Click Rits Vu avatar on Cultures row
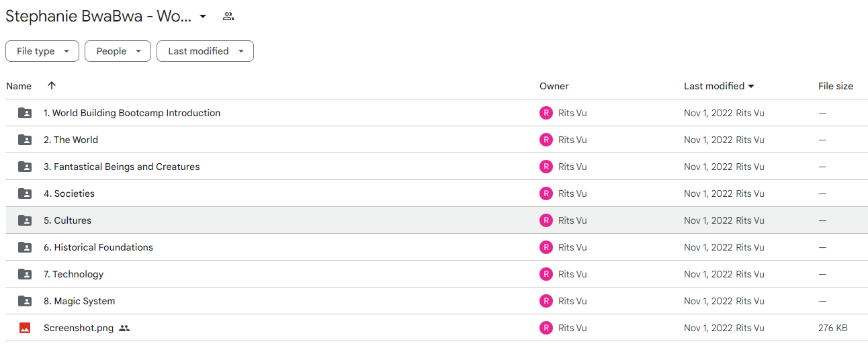This screenshot has height=352, width=868. pos(546,220)
